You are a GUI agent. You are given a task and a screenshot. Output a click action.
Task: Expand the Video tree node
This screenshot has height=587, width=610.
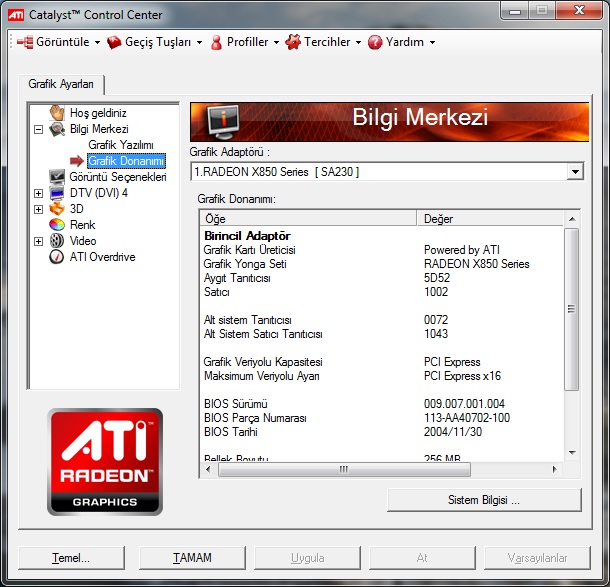[39, 241]
